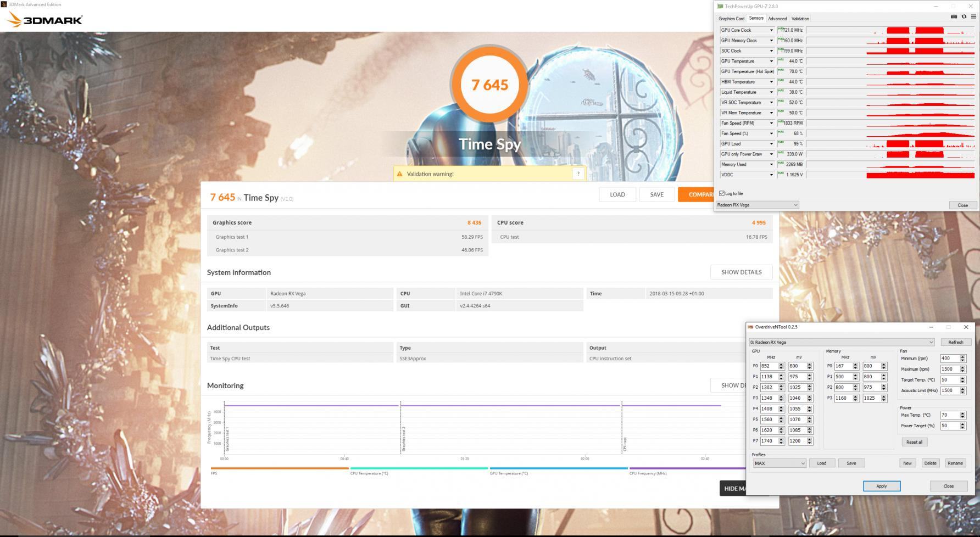Click the CPU score value 4 995
This screenshot has width=980, height=537.
pyautogui.click(x=759, y=223)
